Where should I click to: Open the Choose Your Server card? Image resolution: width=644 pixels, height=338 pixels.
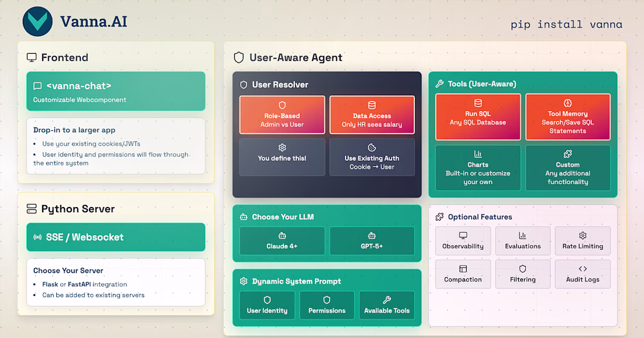116,282
